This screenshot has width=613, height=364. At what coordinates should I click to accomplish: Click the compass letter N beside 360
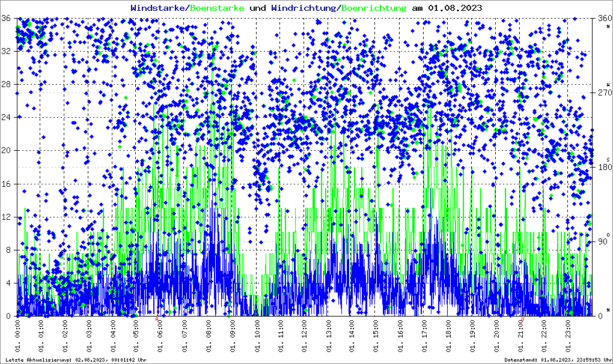[x=608, y=26]
